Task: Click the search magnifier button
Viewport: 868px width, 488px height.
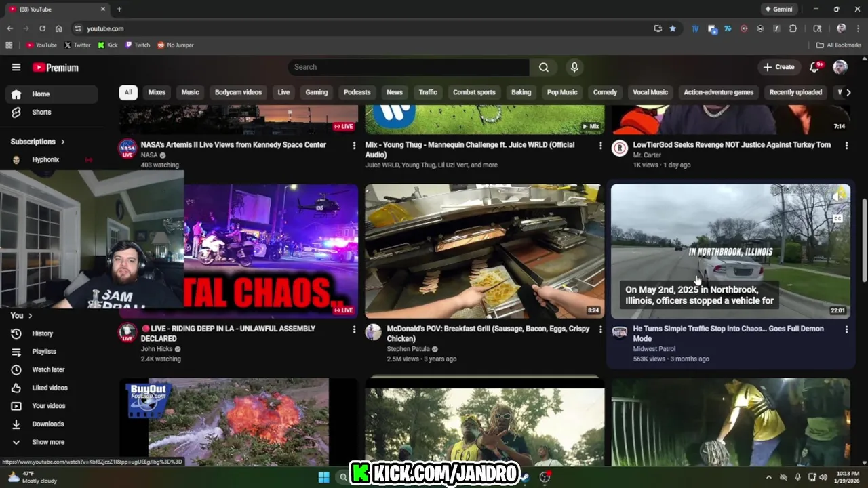Action: pyautogui.click(x=544, y=67)
